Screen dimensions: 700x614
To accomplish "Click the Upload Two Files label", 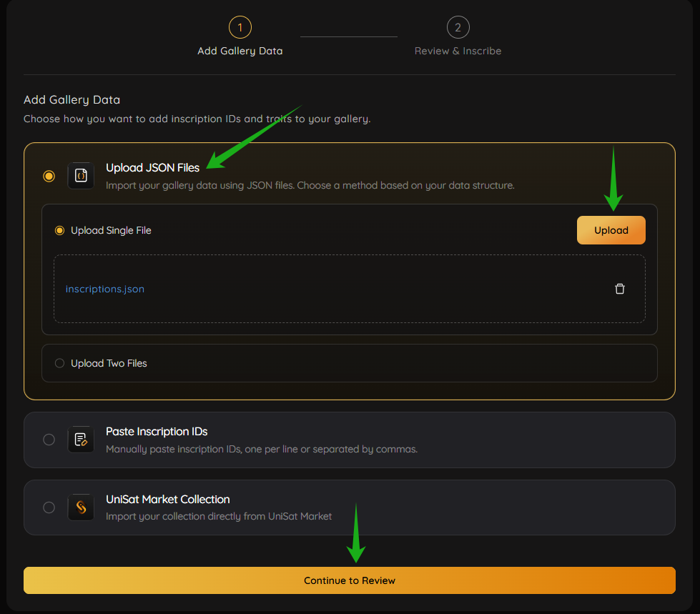I will pyautogui.click(x=109, y=363).
